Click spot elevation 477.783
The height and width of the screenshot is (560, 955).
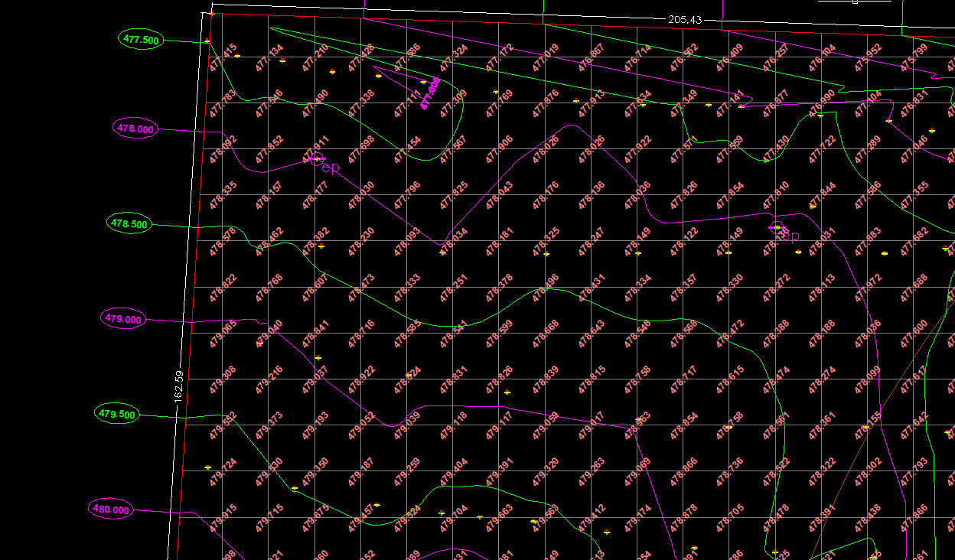tap(223, 104)
